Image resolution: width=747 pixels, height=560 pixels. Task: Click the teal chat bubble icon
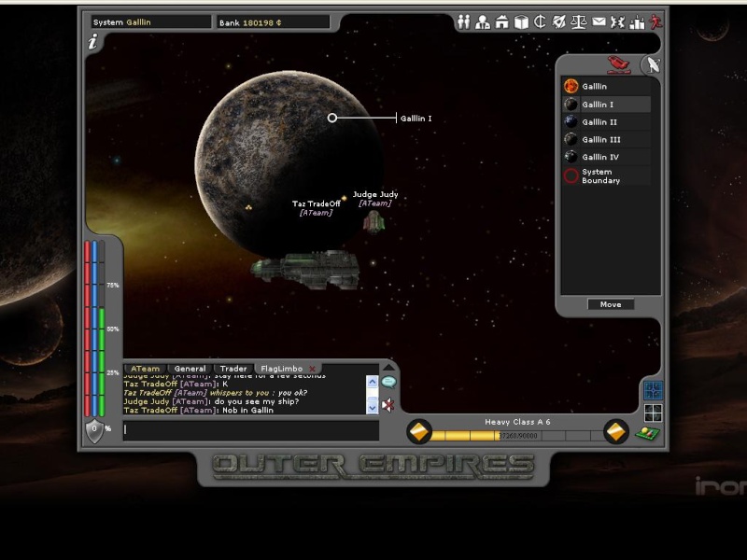[388, 382]
